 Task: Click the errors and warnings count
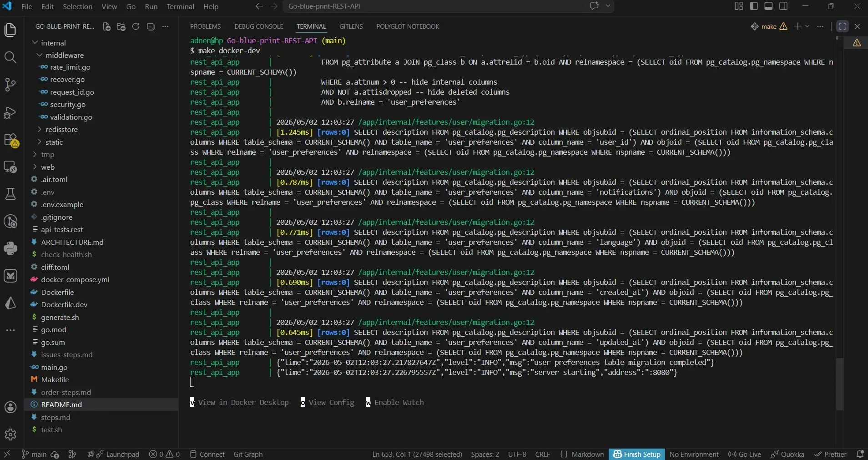(x=164, y=454)
